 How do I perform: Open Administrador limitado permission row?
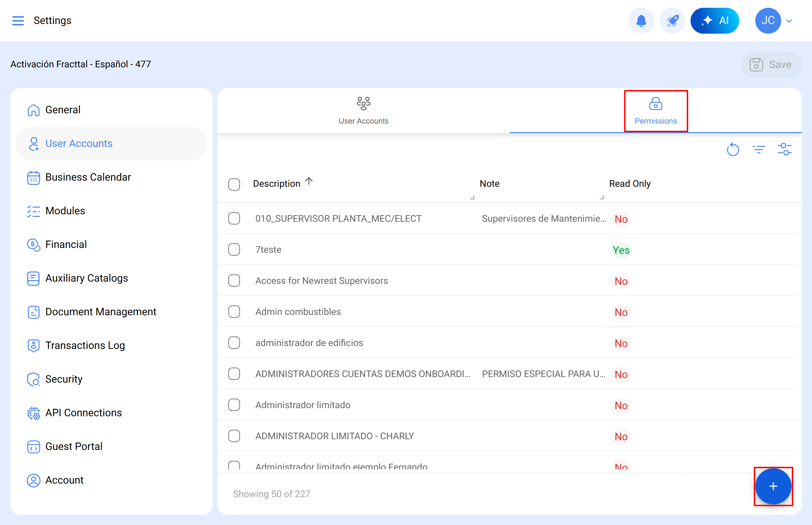click(x=303, y=405)
